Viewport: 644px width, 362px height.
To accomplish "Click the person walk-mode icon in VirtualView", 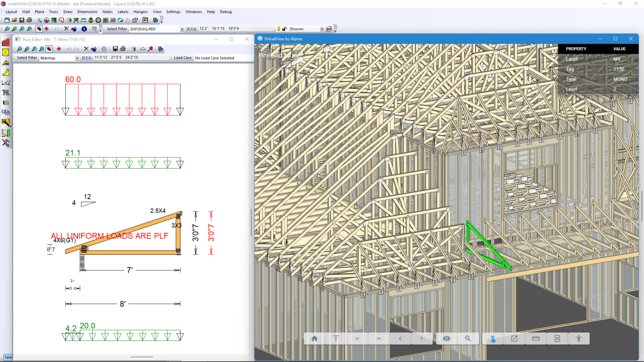I will pyautogui.click(x=579, y=339).
